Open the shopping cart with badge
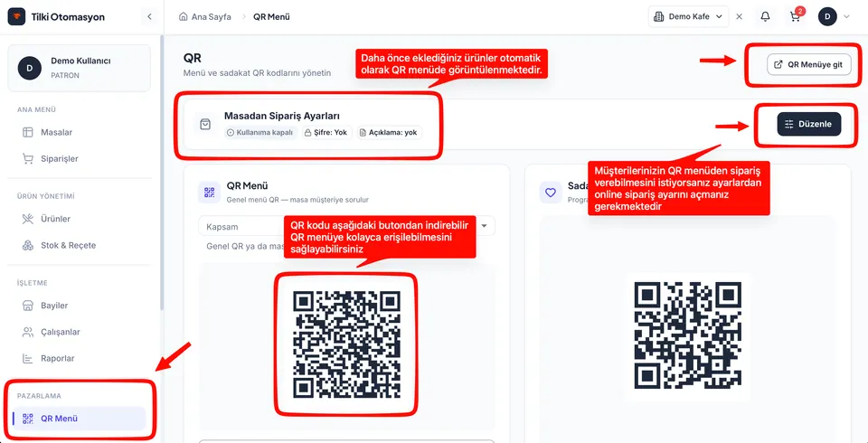The width and height of the screenshot is (868, 443). coord(795,16)
